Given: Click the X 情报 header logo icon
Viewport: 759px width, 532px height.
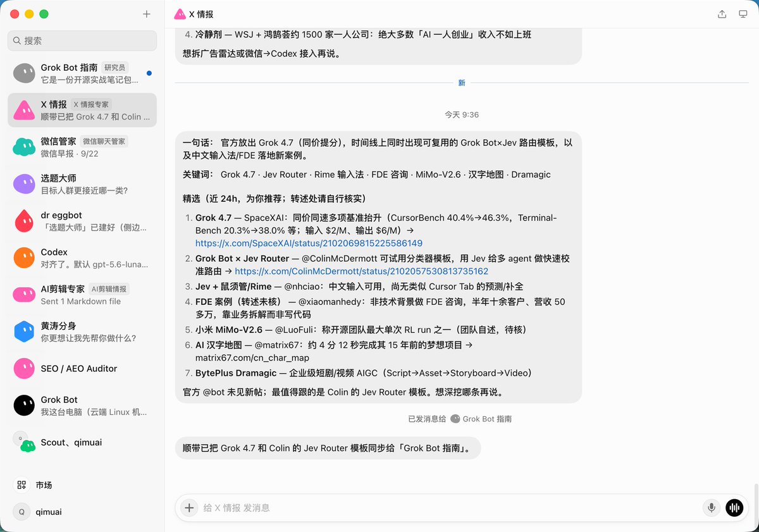Looking at the screenshot, I should coord(180,14).
